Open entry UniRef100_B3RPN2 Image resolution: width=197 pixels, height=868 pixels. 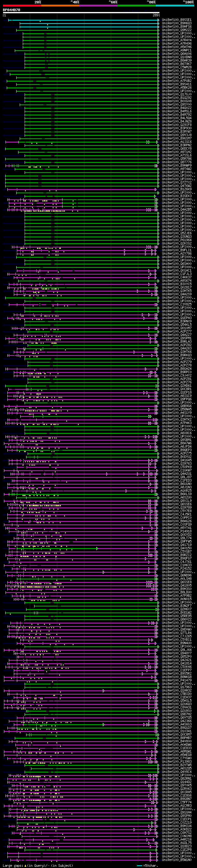pos(177,145)
